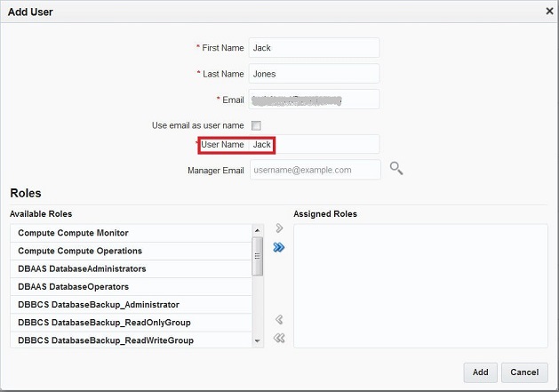Focus the Manager Email input field

tap(315, 170)
